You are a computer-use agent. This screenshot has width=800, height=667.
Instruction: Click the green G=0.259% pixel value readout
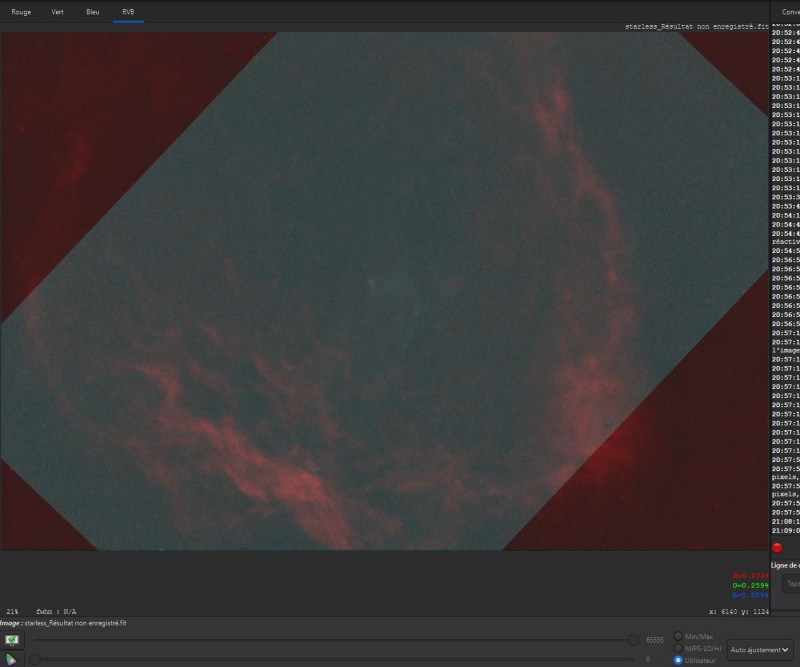tap(750, 585)
